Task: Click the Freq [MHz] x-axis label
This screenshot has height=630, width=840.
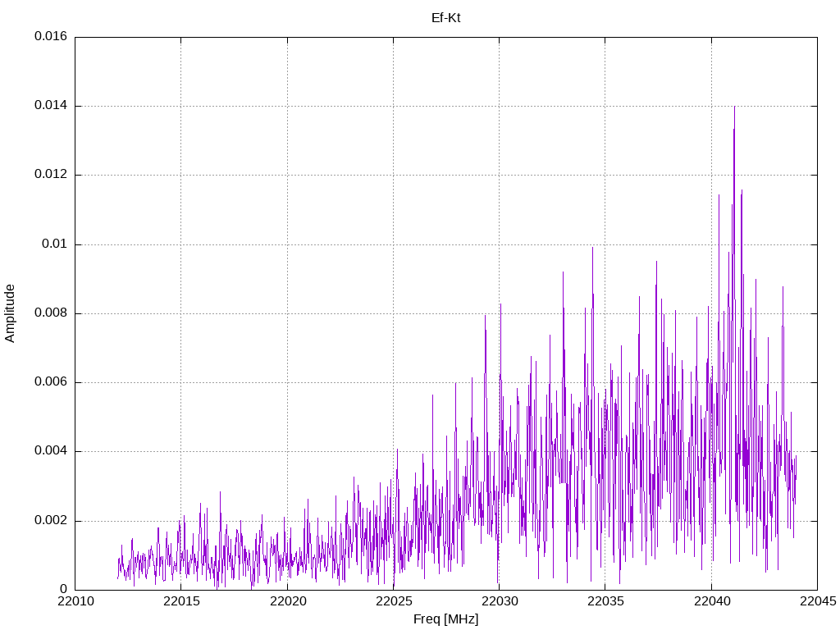Action: [445, 619]
